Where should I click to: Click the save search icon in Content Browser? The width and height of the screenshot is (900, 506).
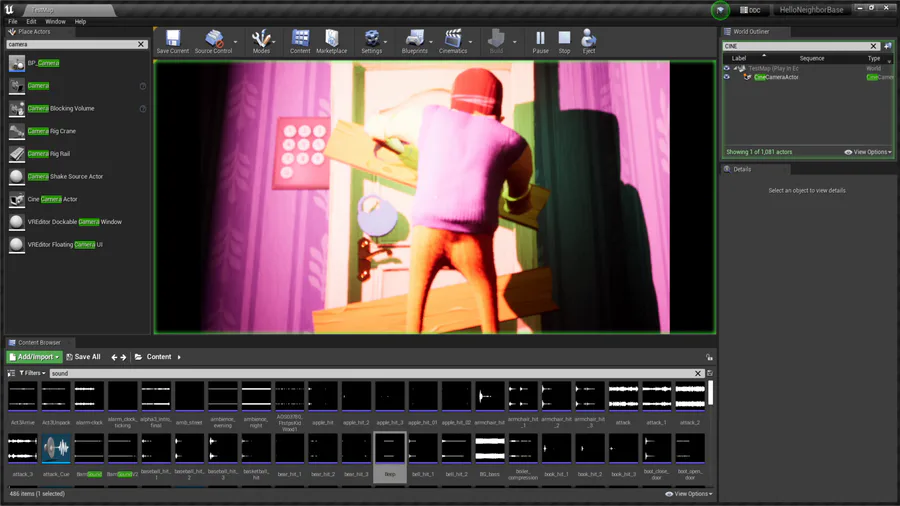point(710,373)
